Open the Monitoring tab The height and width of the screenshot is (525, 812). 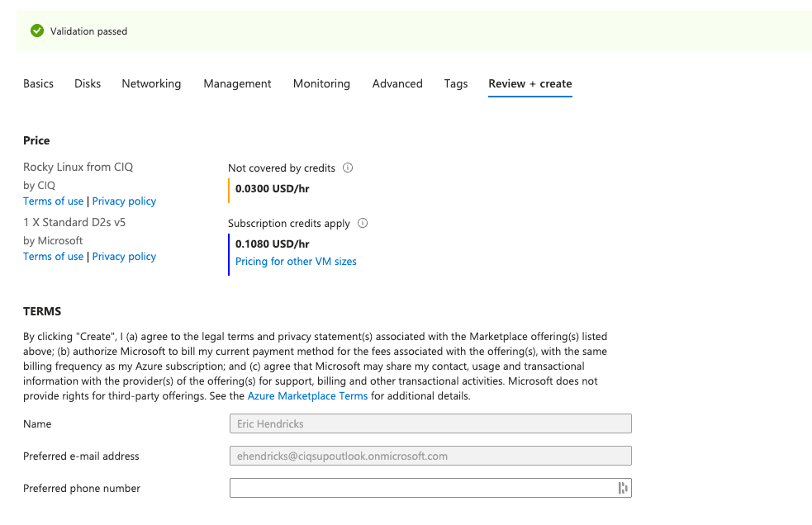tap(321, 83)
